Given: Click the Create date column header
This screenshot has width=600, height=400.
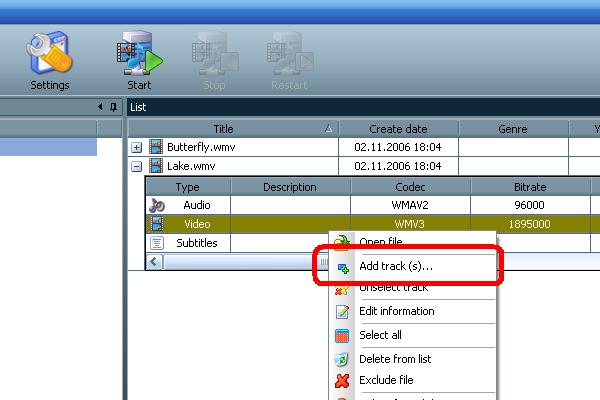Looking at the screenshot, I should click(398, 129).
